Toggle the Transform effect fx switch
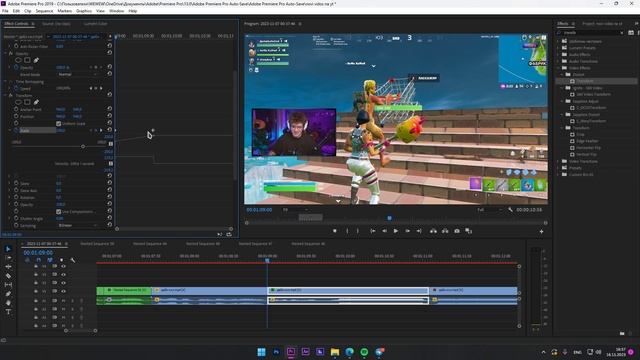Image resolution: width=640 pixels, height=360 pixels. [11, 96]
